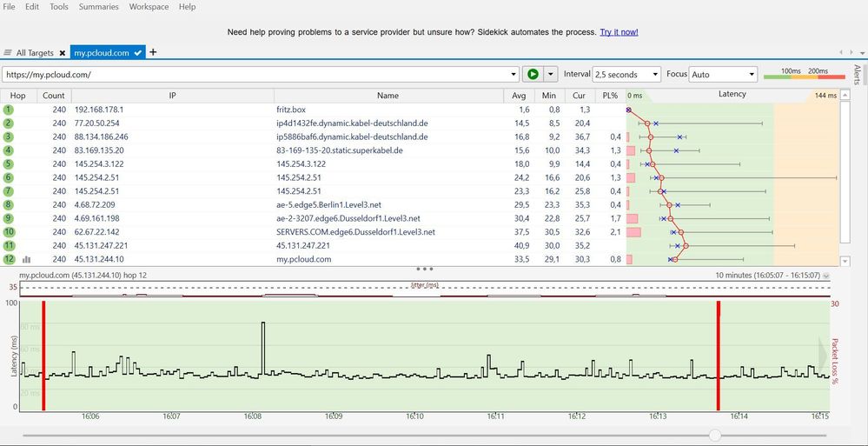868x446 pixels.
Task: Click the checkmark icon on my.pcloud.com tab
Action: coord(138,53)
